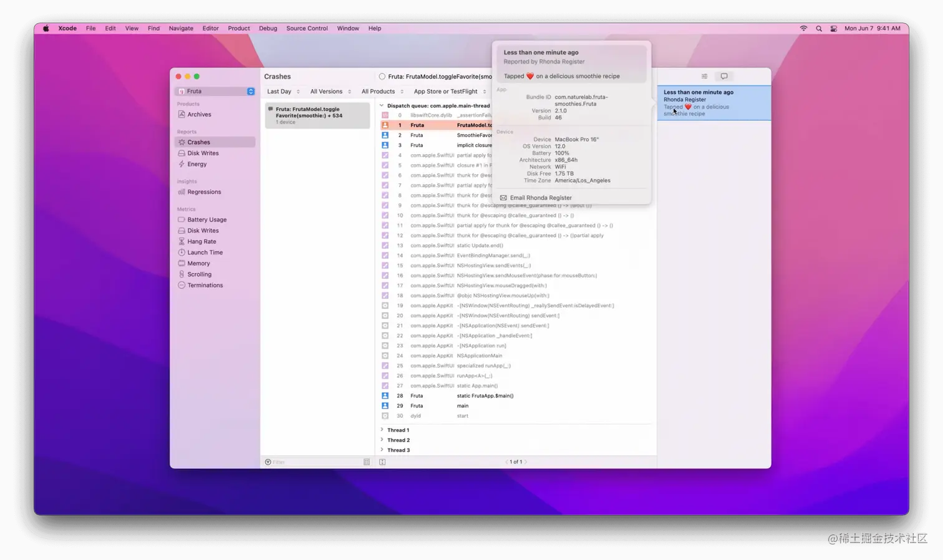Click the speech bubble icon on the crash entry
Screen dimensions: 943x560
point(270,109)
